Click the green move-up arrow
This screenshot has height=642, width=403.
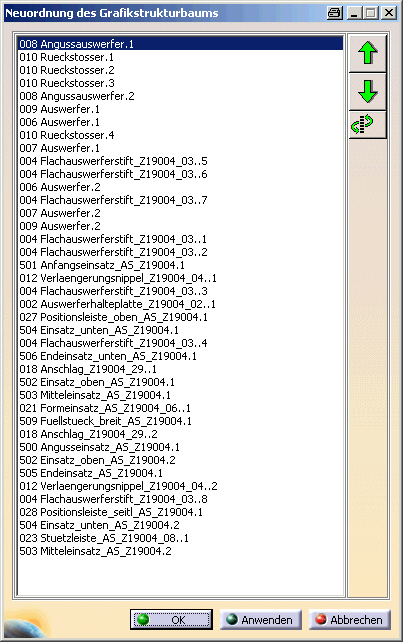click(x=367, y=53)
